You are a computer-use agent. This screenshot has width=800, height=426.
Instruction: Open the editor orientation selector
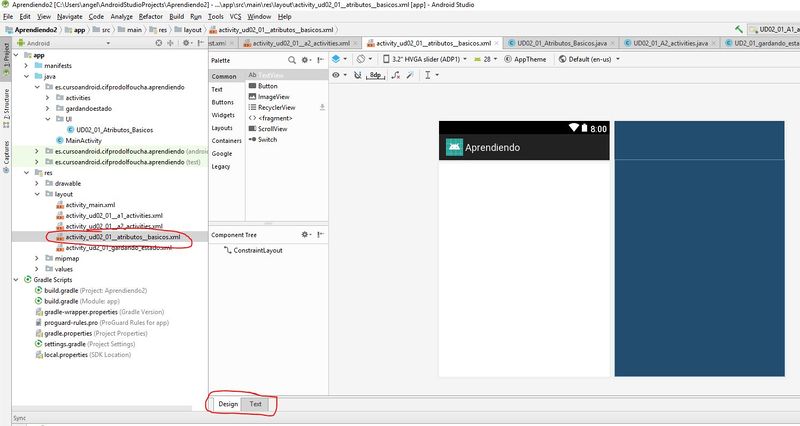364,59
